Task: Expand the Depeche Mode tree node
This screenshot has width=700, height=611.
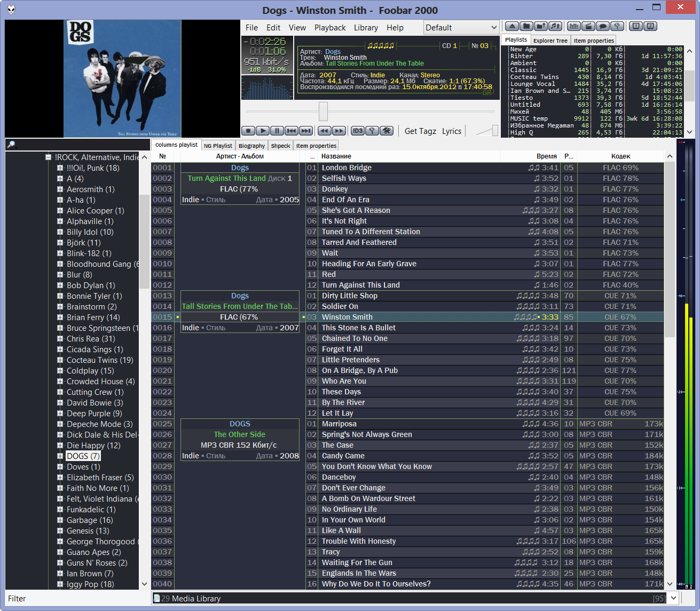Action: coord(60,424)
